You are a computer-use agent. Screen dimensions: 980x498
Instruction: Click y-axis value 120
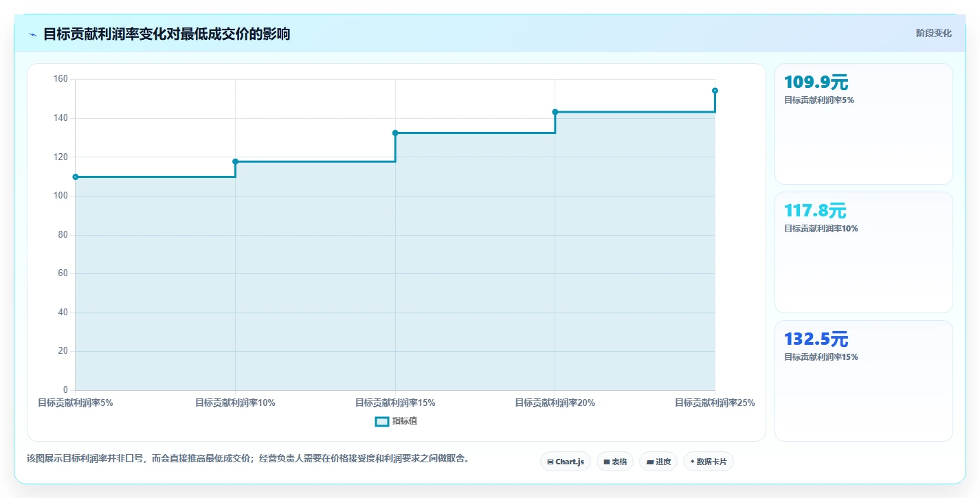coord(60,157)
